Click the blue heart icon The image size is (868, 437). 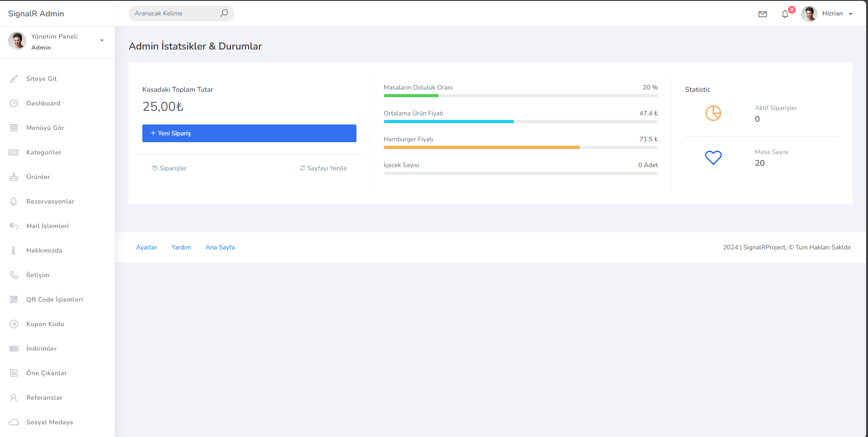coord(713,158)
